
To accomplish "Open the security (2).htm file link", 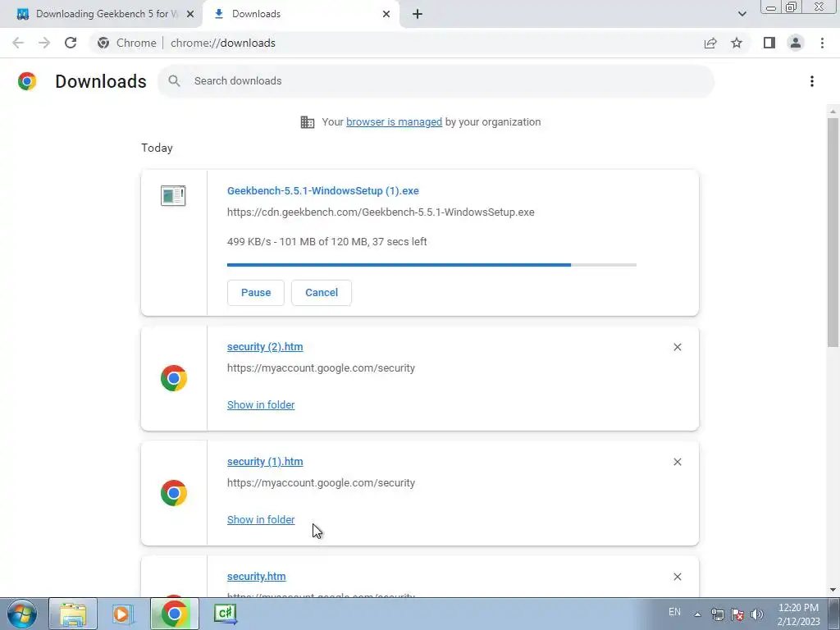I will coord(265,347).
